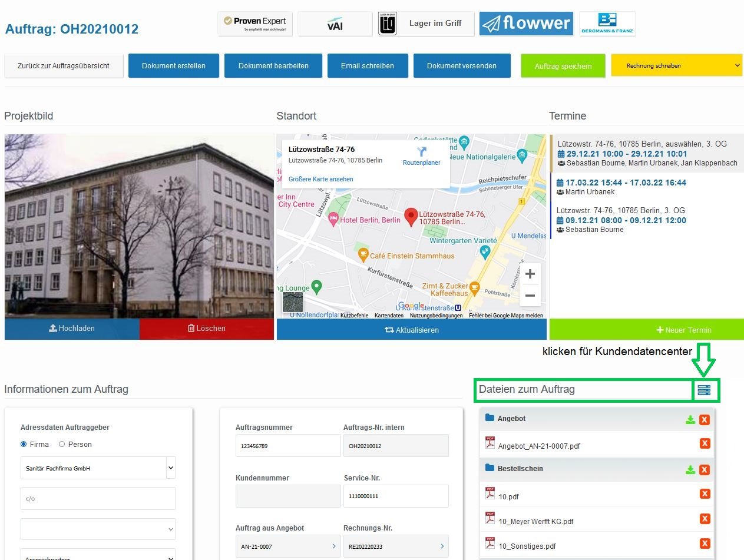Remove file Angebot_AN-21-0007.pdf via its red X

point(705,443)
